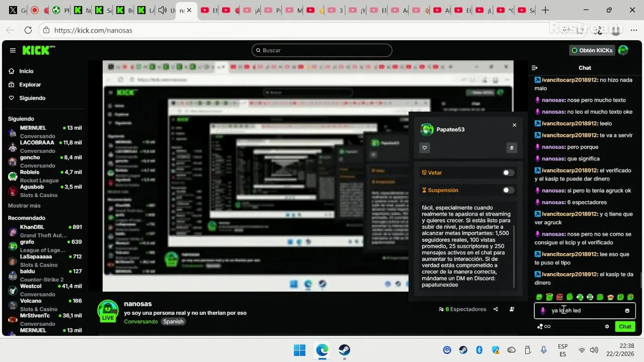
Task: Click the Obtén KICKs button
Action: 592,50
